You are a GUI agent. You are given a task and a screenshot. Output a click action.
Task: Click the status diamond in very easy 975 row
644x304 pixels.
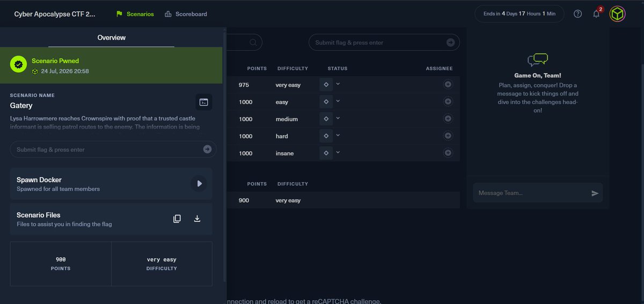coord(326,85)
